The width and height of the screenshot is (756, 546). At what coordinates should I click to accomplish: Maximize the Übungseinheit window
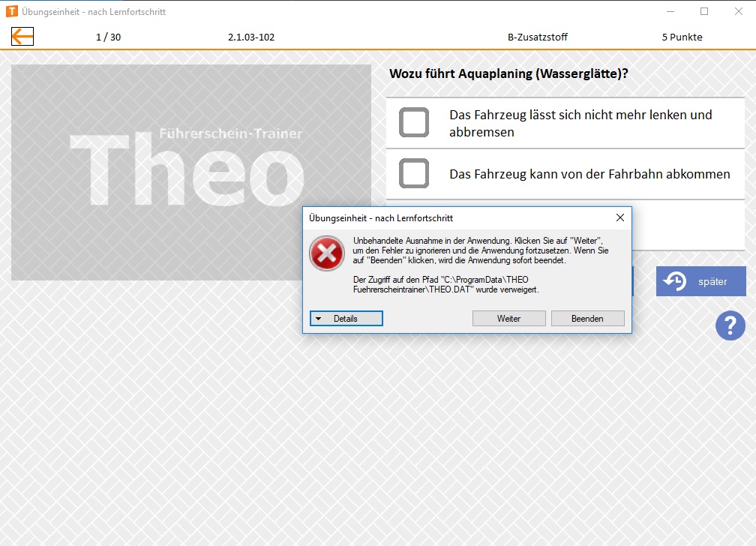pos(704,11)
